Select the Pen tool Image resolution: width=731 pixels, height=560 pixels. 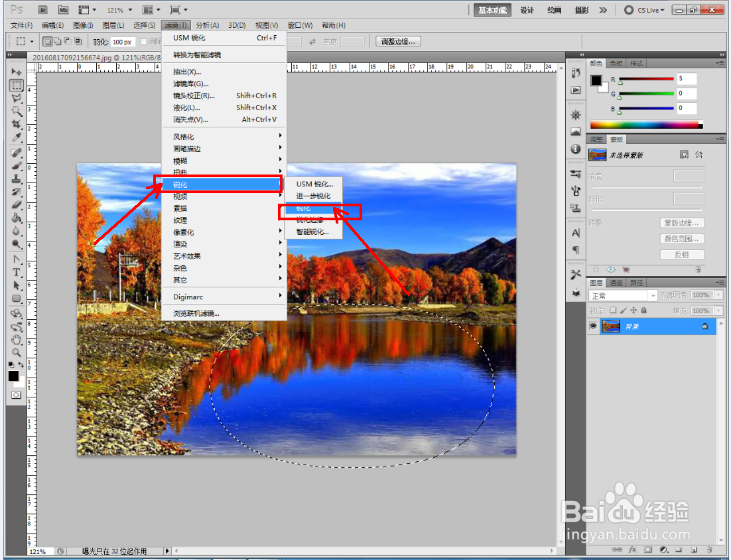click(17, 259)
